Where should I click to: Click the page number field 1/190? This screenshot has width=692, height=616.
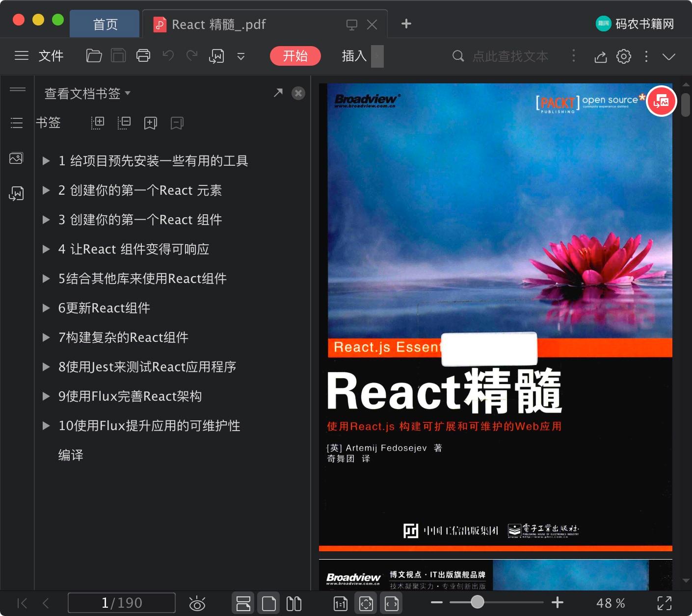click(x=122, y=603)
